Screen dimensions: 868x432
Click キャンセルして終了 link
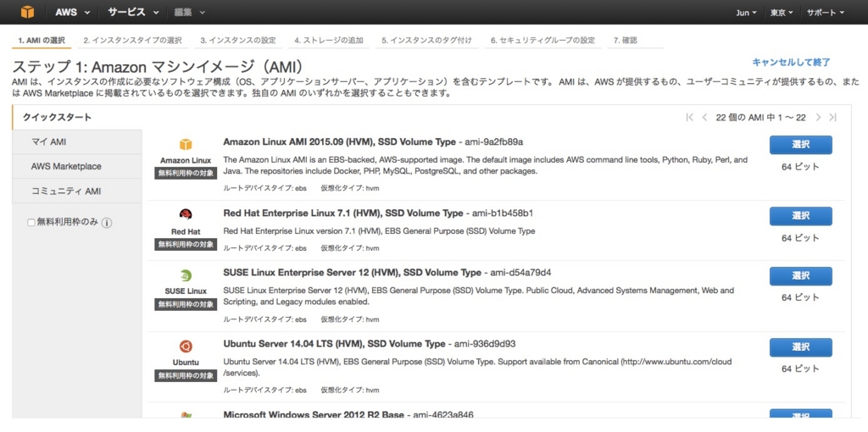[791, 63]
